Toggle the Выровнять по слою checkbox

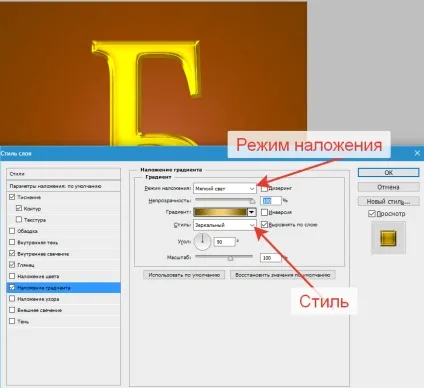pos(264,225)
